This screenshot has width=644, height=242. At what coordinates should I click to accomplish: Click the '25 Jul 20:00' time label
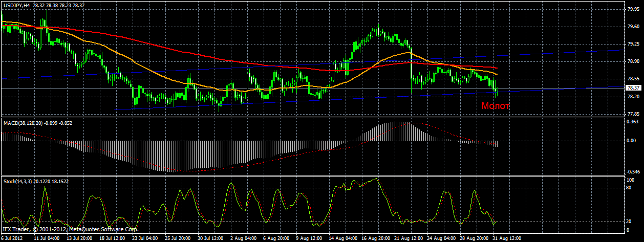(x=178, y=238)
